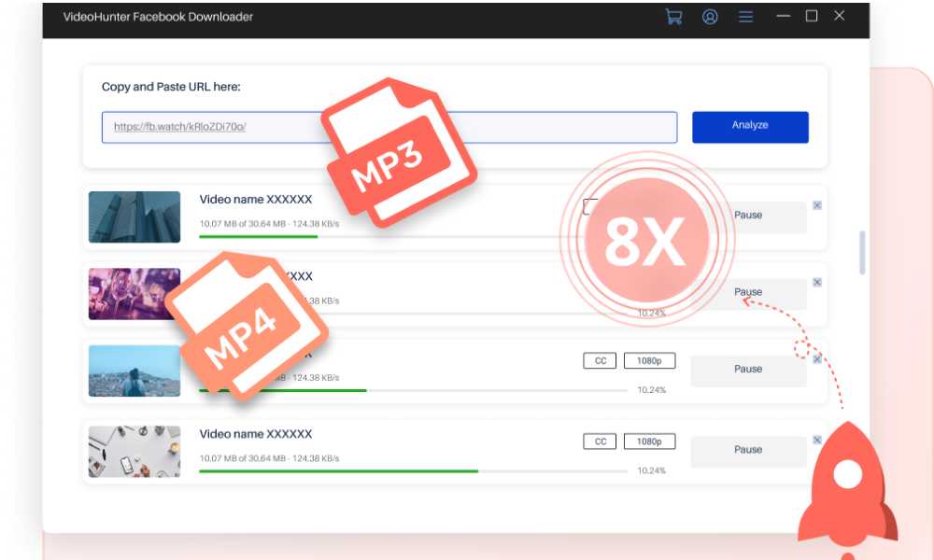
Task: Open the user account icon
Action: coord(710,17)
